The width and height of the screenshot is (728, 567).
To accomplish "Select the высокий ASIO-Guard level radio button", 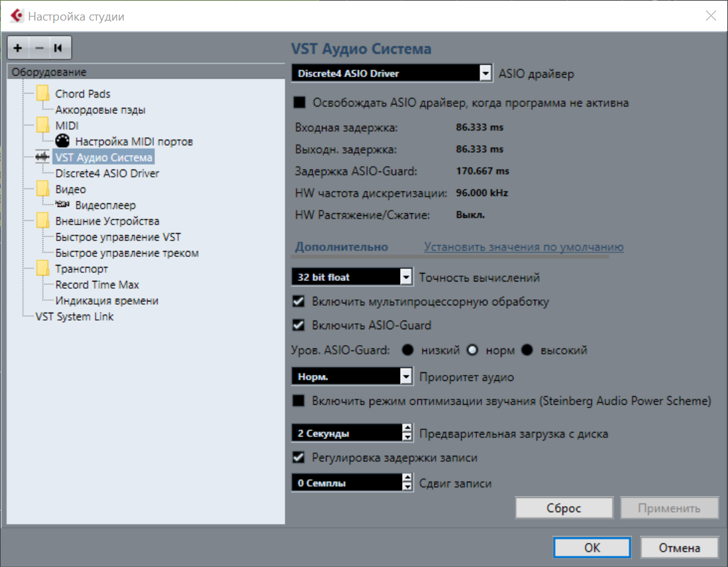I will pyautogui.click(x=527, y=350).
